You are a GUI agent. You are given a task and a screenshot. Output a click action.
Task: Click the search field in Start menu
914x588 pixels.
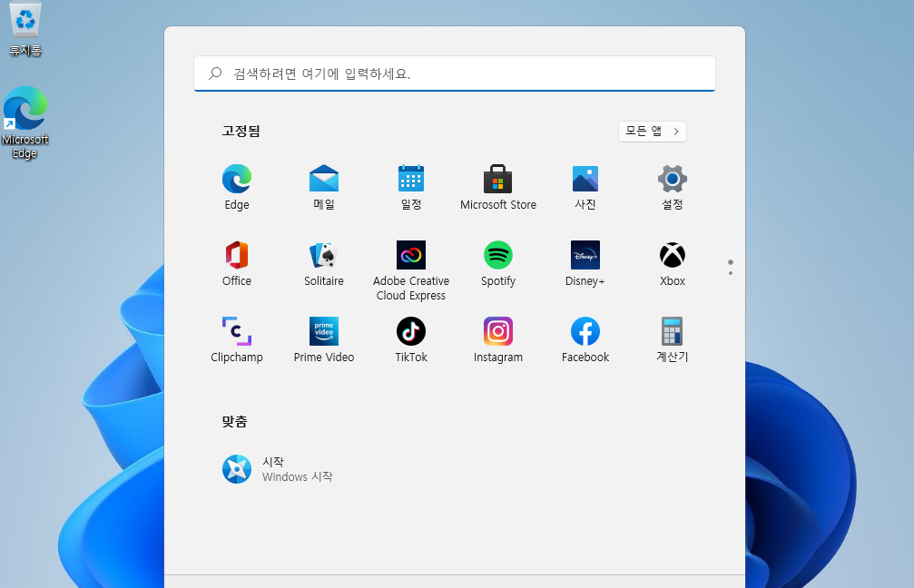455,73
